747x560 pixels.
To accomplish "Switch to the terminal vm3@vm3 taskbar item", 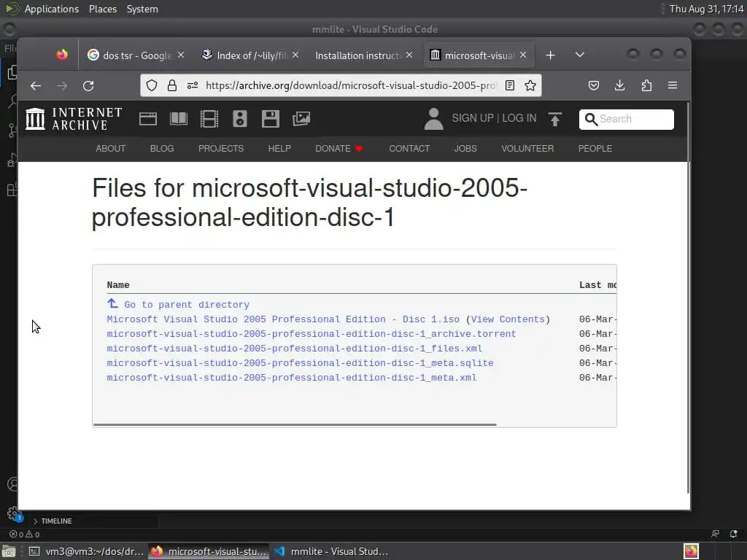I will pyautogui.click(x=86, y=551).
